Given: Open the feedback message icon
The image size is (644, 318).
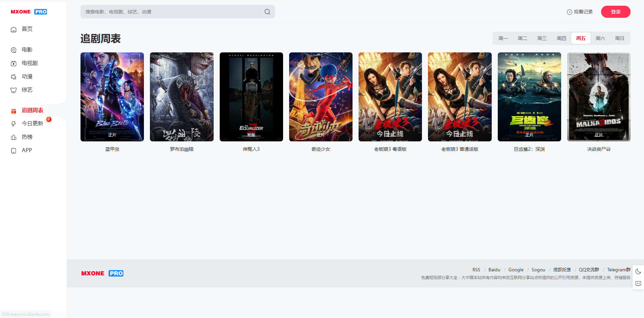Looking at the screenshot, I should 638,284.
